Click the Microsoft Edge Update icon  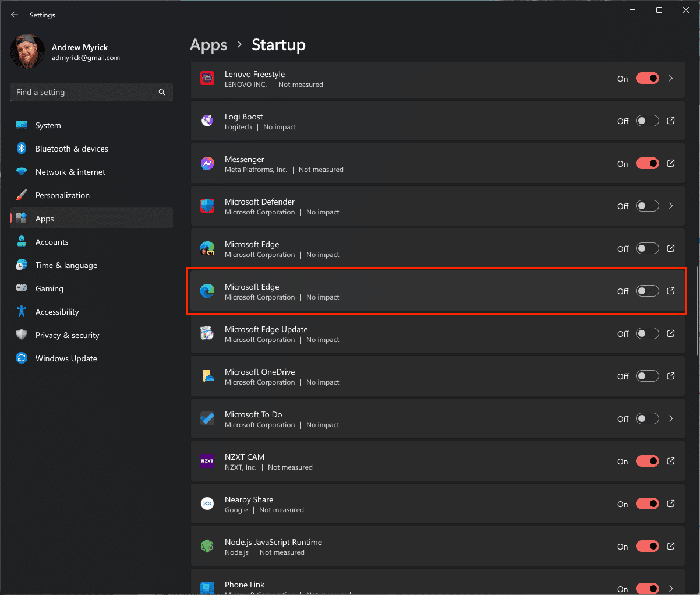(x=207, y=333)
